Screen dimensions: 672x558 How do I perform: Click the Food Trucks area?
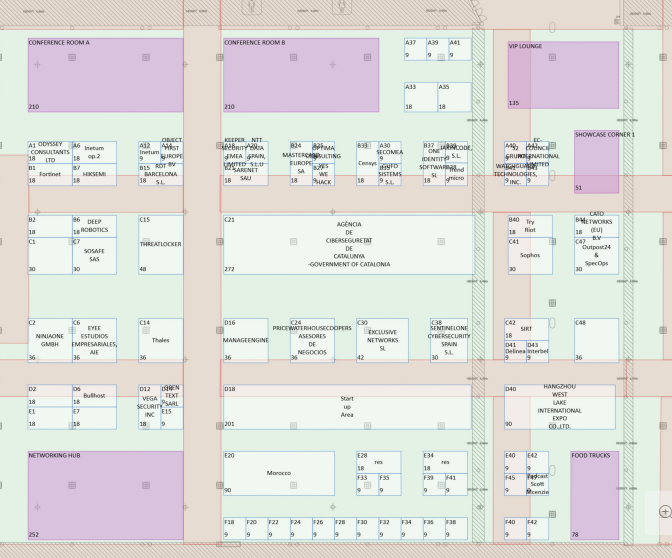click(x=594, y=495)
